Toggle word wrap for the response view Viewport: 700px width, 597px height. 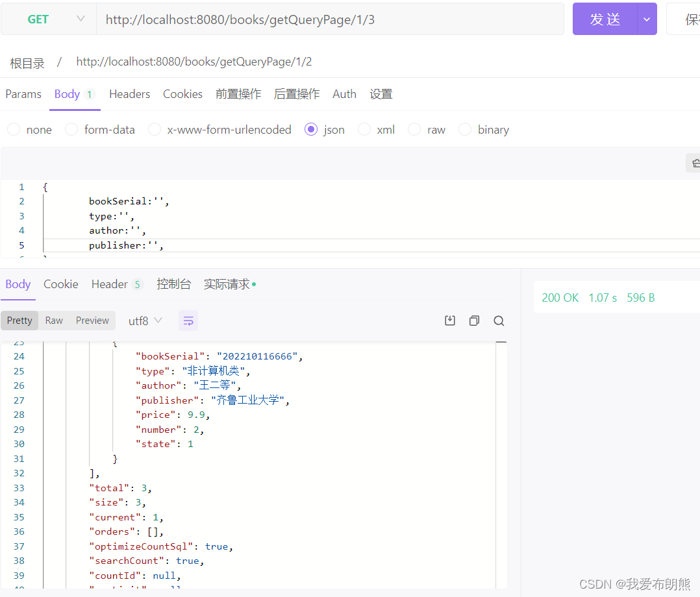188,320
